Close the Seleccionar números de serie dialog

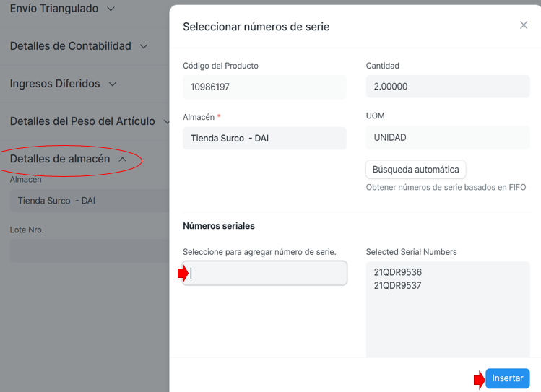click(524, 25)
